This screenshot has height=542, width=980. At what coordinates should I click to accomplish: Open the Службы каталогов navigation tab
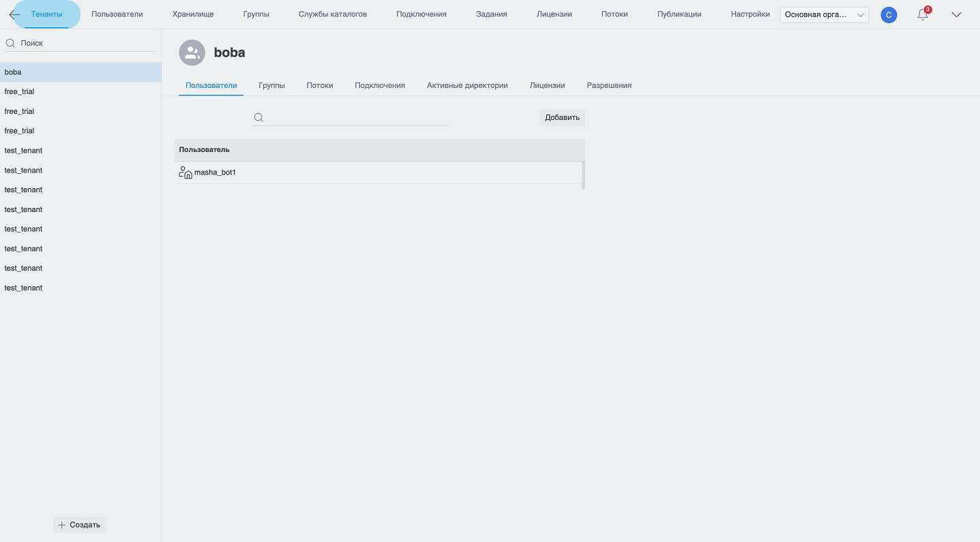333,14
